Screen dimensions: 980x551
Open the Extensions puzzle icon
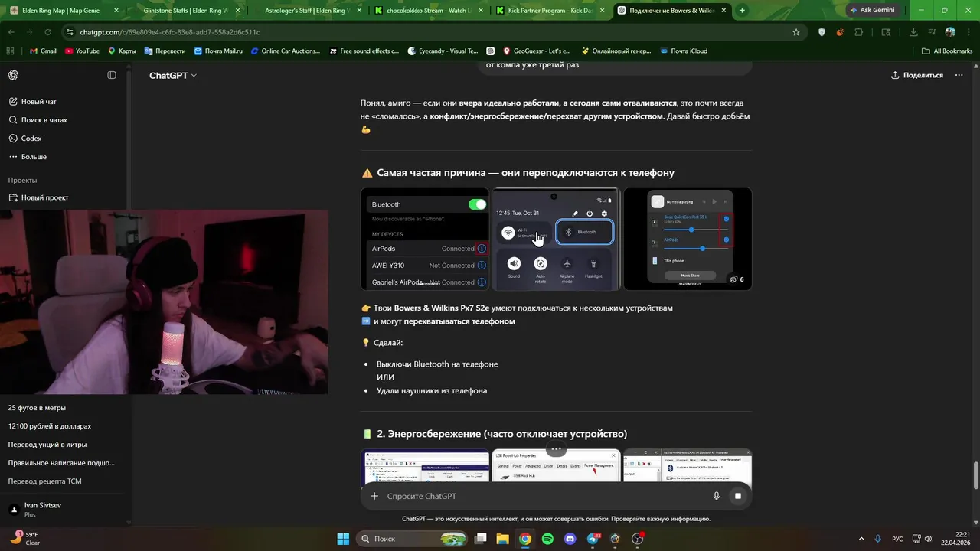pyautogui.click(x=858, y=32)
